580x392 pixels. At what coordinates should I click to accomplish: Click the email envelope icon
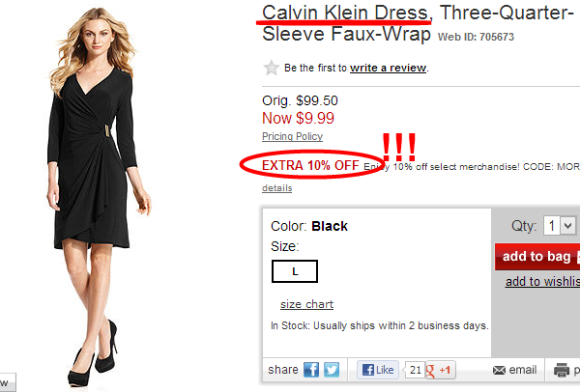pos(499,370)
